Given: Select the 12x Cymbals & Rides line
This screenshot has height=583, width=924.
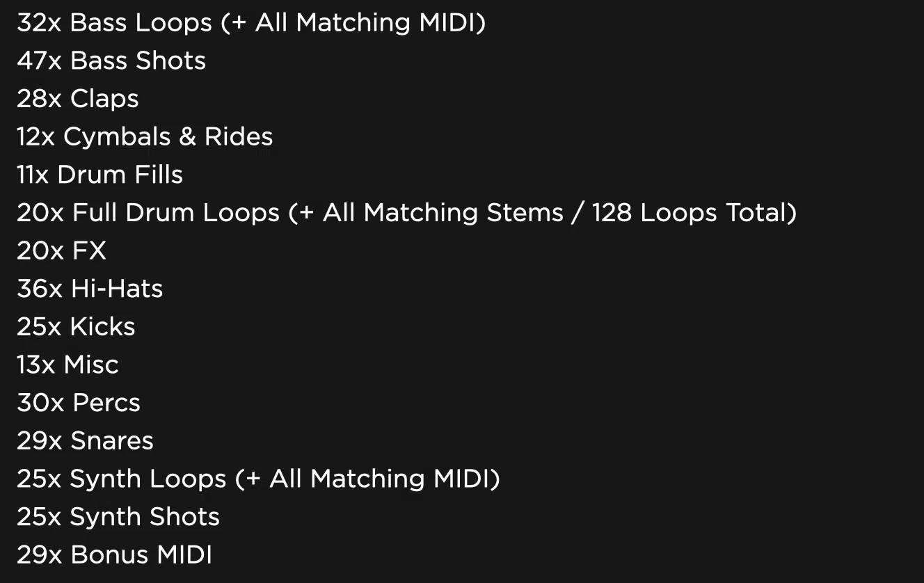Looking at the screenshot, I should [145, 136].
